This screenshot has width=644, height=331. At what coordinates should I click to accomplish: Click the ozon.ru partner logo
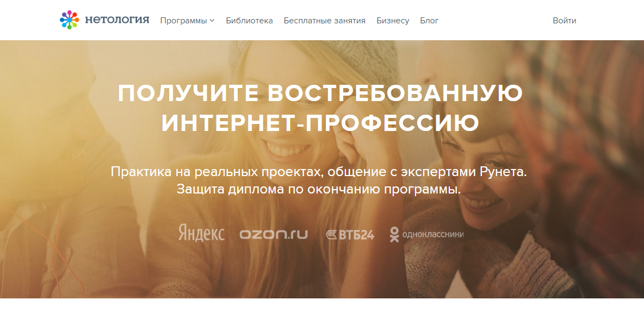point(274,234)
